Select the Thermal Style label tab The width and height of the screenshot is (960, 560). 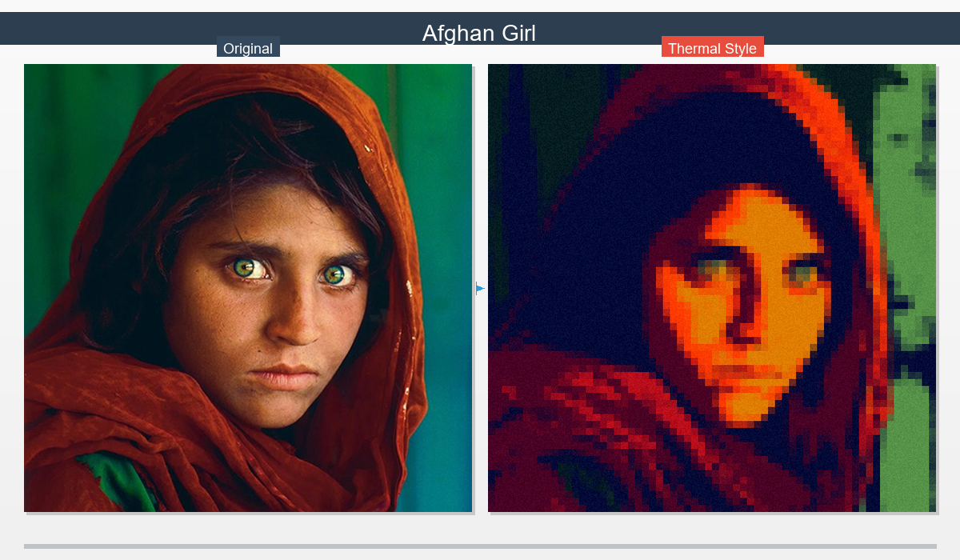712,48
